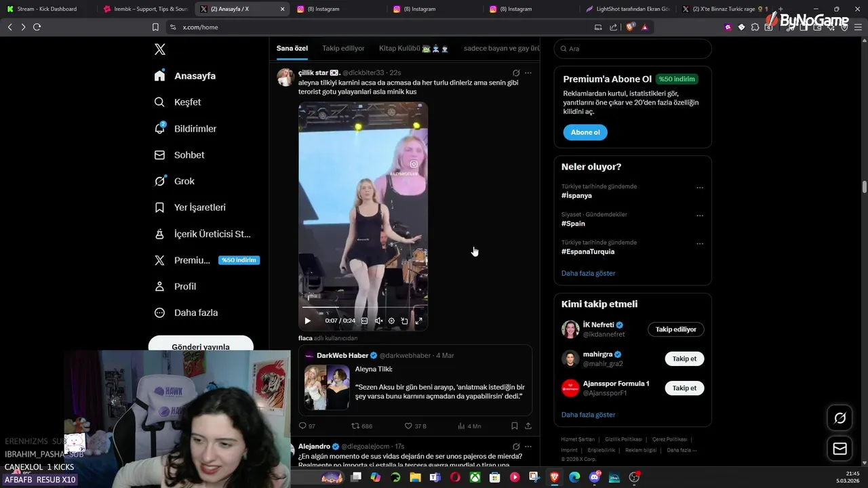Show more under Kimi takip etmeli
Image resolution: width=868 pixels, height=488 pixels.
pos(589,415)
